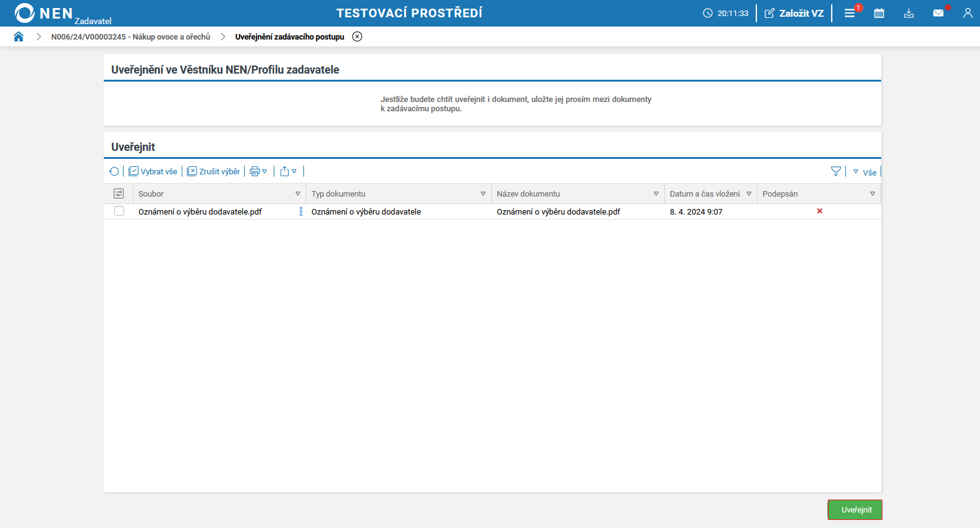The width and height of the screenshot is (980, 528).
Task: Open Podepsán column filter arrow
Action: pos(872,194)
